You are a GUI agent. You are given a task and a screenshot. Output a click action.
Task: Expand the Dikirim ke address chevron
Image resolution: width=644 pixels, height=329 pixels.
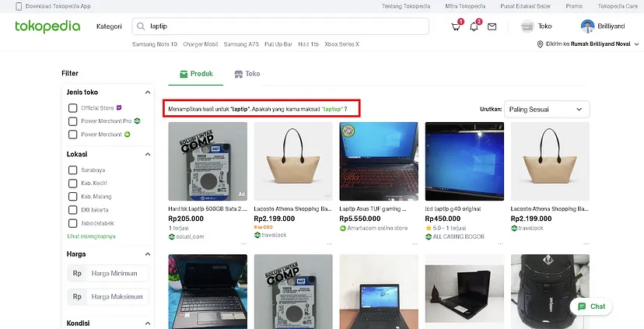click(x=636, y=44)
